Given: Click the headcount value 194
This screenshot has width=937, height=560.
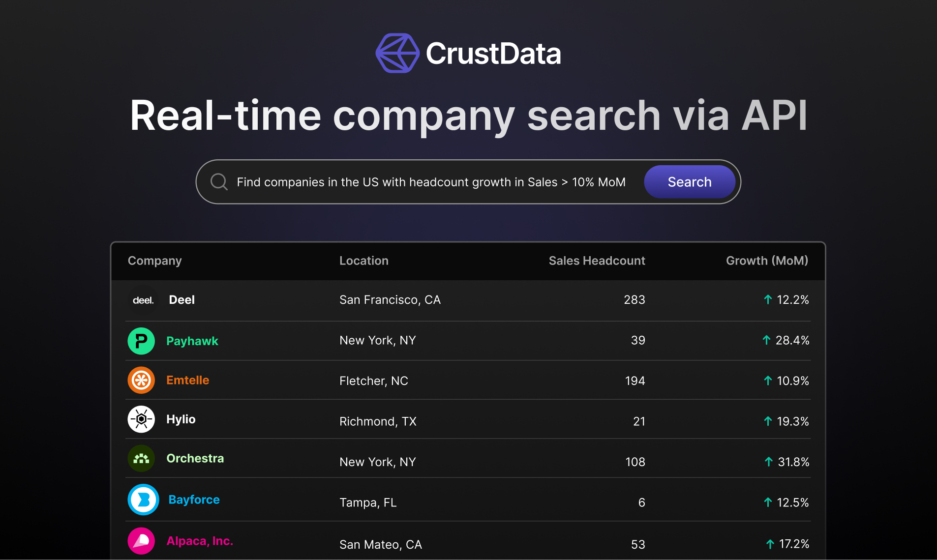Looking at the screenshot, I should [x=635, y=381].
